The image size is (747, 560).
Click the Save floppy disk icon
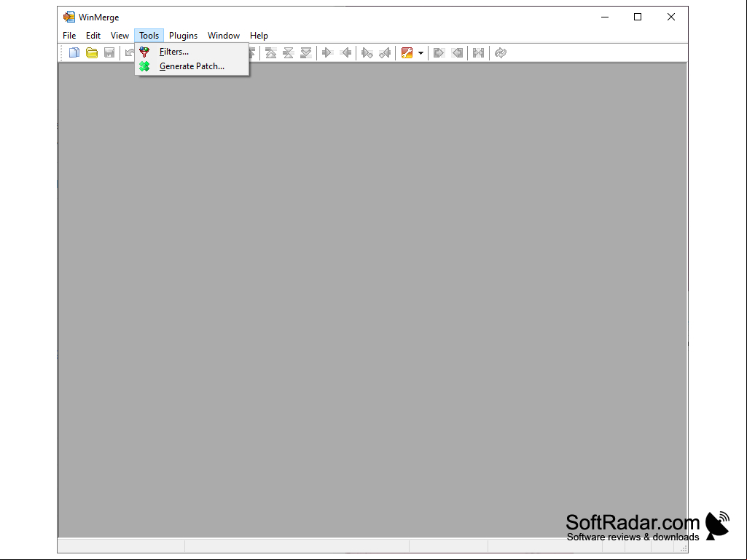[x=109, y=53]
